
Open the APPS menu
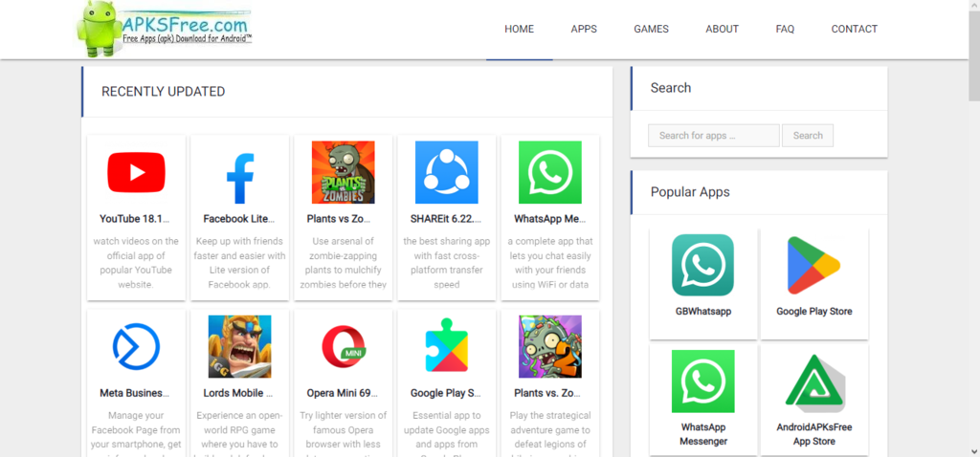coord(584,30)
